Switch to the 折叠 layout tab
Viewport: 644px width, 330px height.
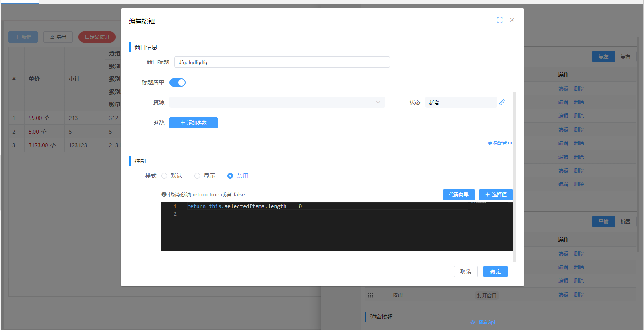coord(625,222)
